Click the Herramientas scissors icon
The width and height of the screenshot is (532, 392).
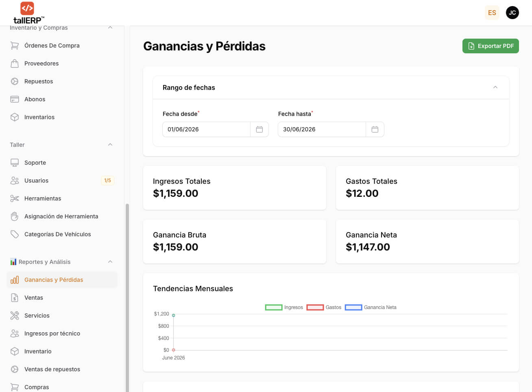coord(15,198)
